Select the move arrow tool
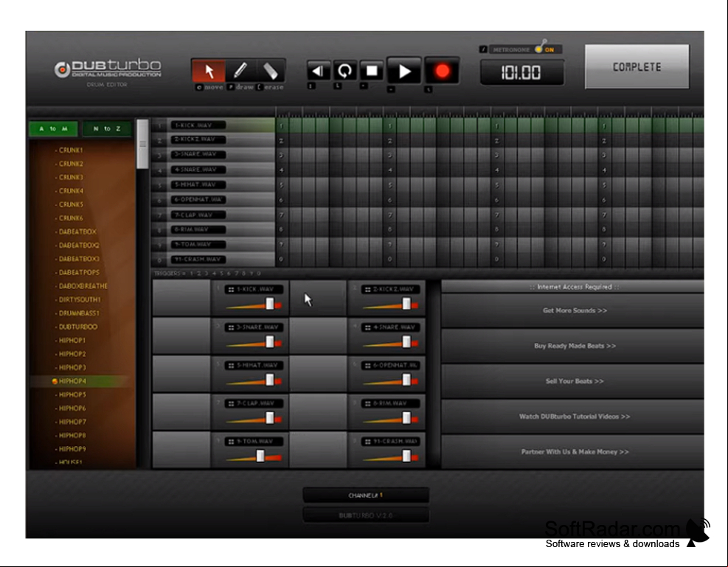 point(209,71)
